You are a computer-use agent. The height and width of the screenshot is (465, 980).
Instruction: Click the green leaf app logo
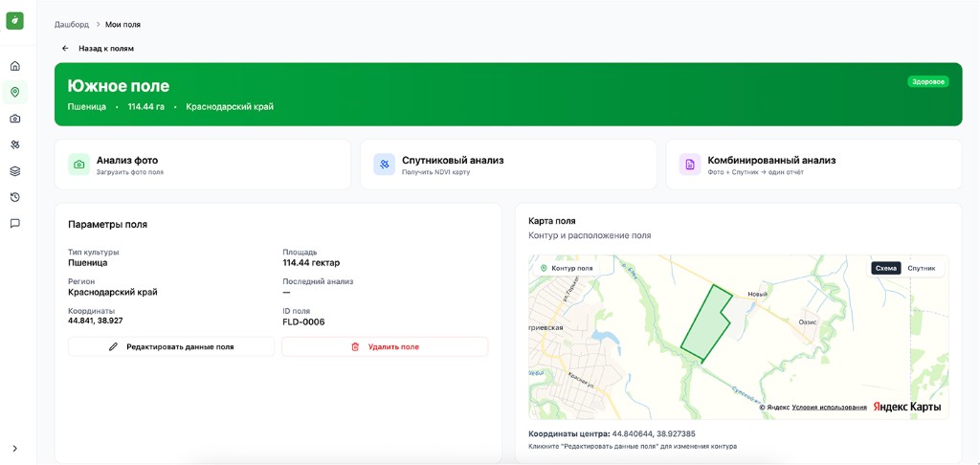pos(14,21)
